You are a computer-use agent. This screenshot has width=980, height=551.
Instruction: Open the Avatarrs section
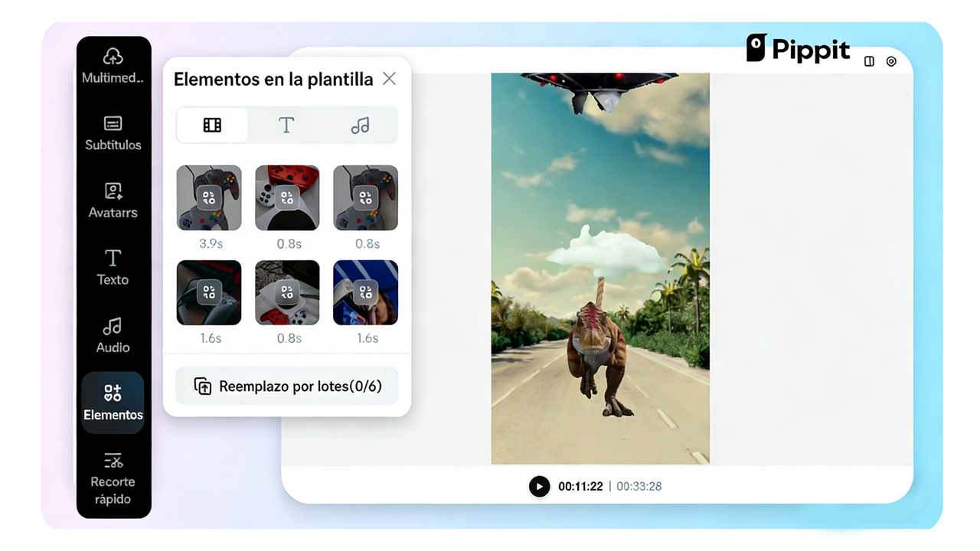coord(113,201)
